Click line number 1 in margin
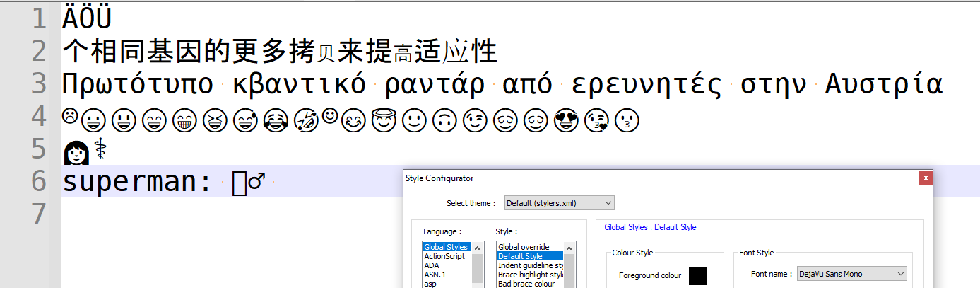Image resolution: width=980 pixels, height=288 pixels. pos(40,18)
